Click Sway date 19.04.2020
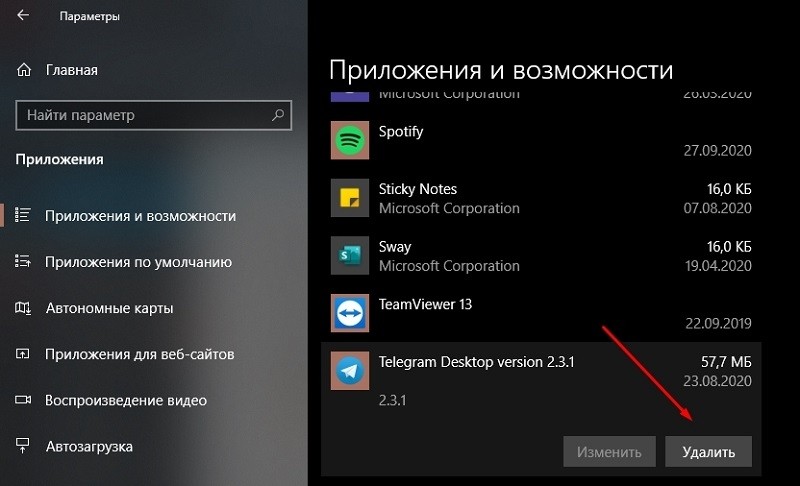Screen dimensions: 800x486 tap(718, 266)
